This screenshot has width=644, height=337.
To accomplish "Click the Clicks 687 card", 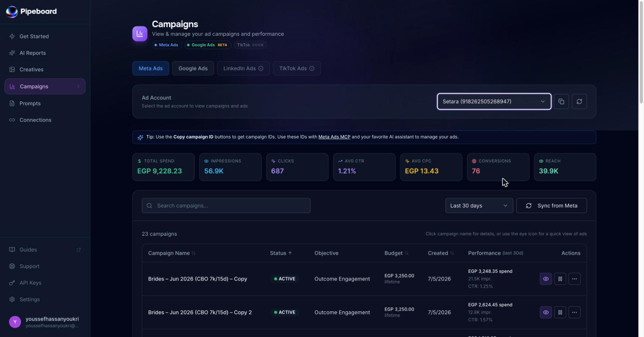I will point(297,167).
